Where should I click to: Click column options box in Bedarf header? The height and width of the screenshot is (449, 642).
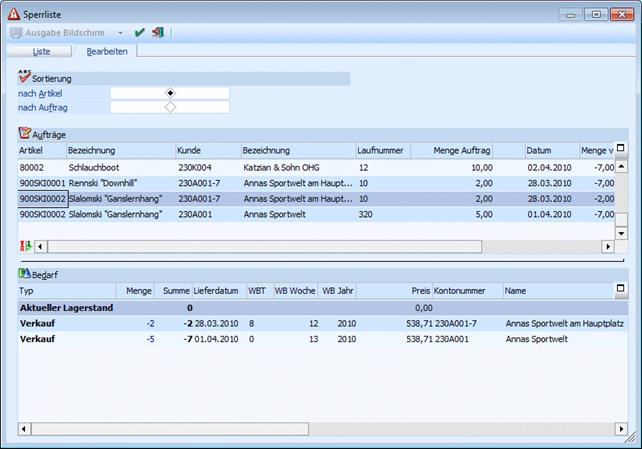point(621,290)
